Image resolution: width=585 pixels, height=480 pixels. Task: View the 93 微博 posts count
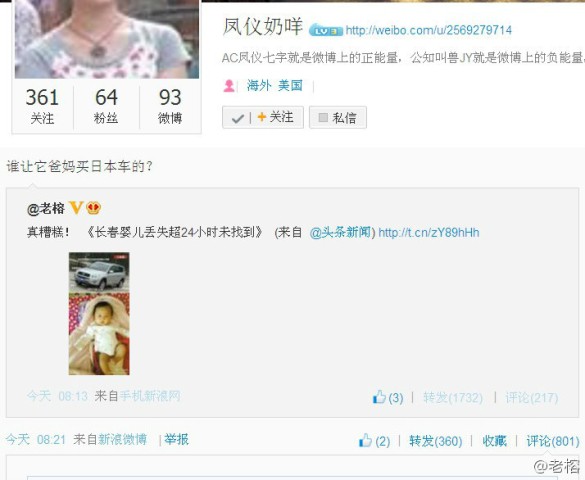170,106
